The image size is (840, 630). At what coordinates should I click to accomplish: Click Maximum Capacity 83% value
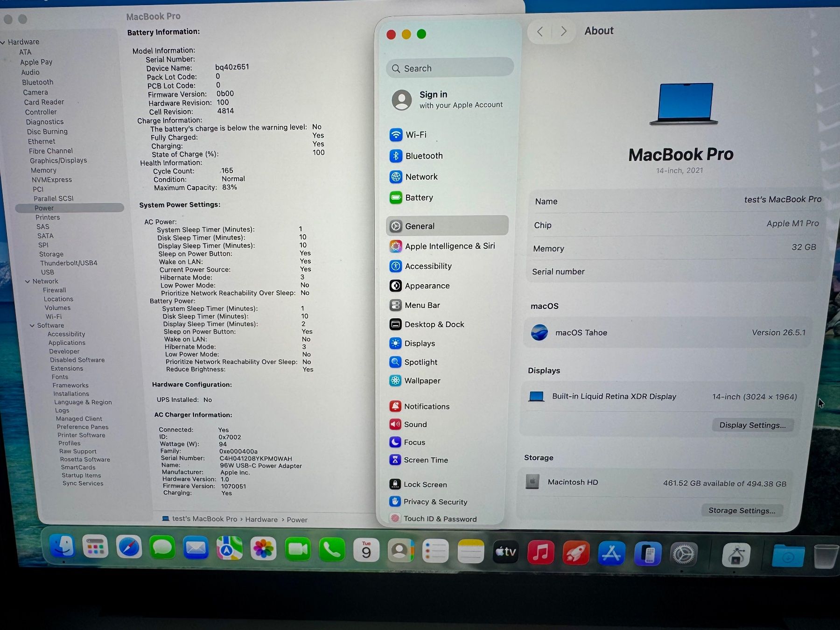(230, 187)
